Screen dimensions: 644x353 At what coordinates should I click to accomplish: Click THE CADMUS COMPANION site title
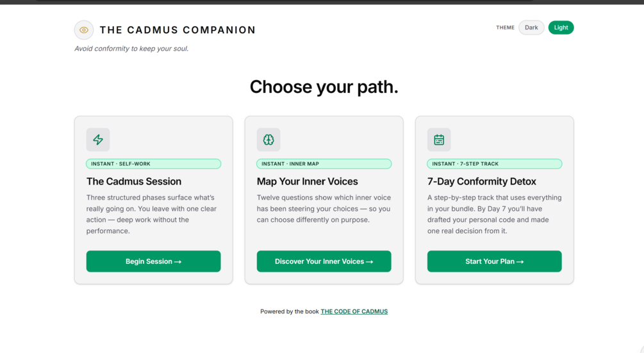pyautogui.click(x=178, y=30)
